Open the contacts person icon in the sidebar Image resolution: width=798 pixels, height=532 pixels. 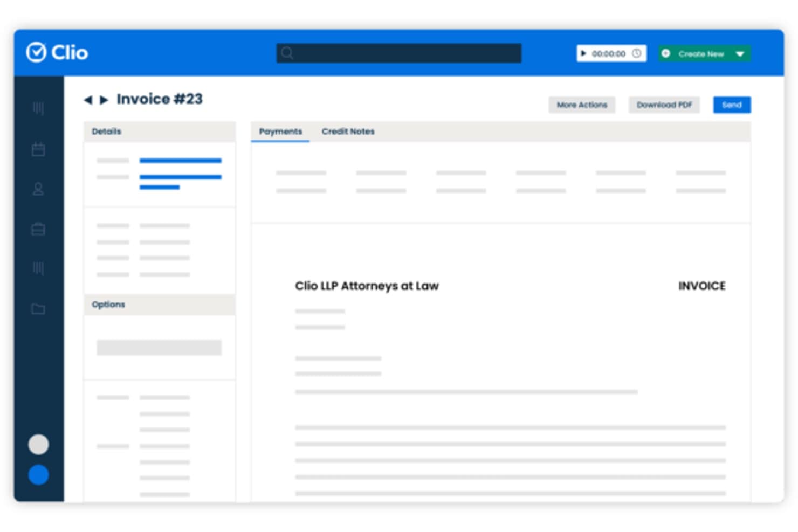[x=38, y=189]
